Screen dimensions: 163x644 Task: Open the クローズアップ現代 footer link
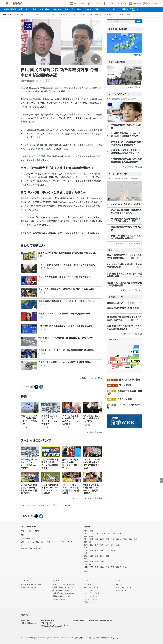pos(92,593)
